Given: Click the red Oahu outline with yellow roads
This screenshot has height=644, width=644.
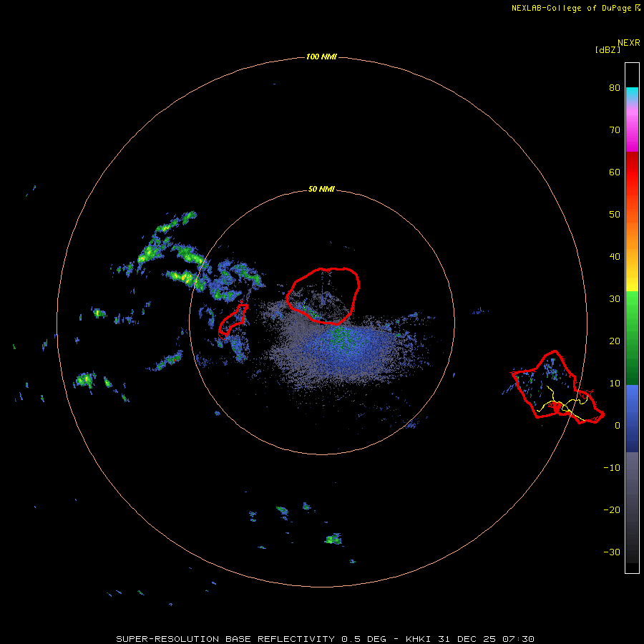Looking at the screenshot, I should [557, 387].
